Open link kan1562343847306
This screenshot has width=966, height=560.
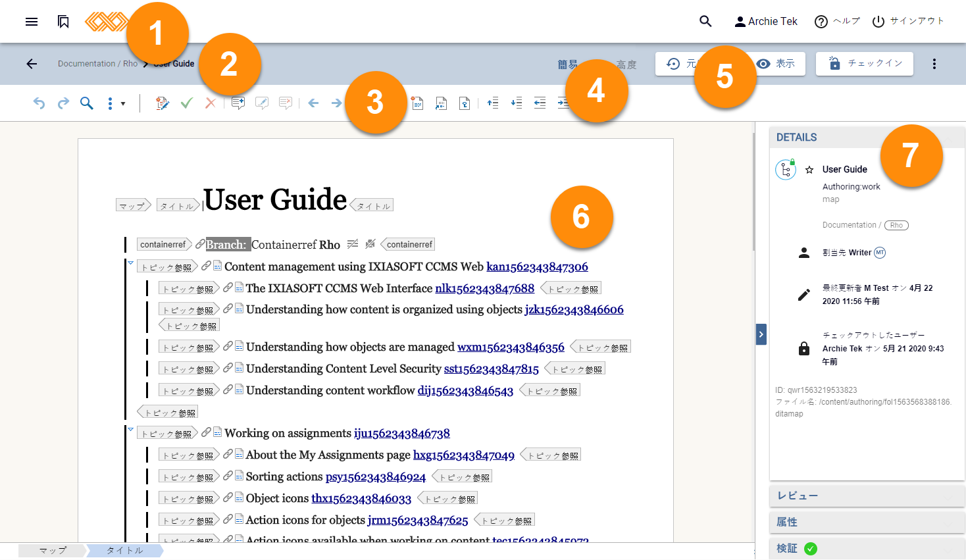click(537, 267)
